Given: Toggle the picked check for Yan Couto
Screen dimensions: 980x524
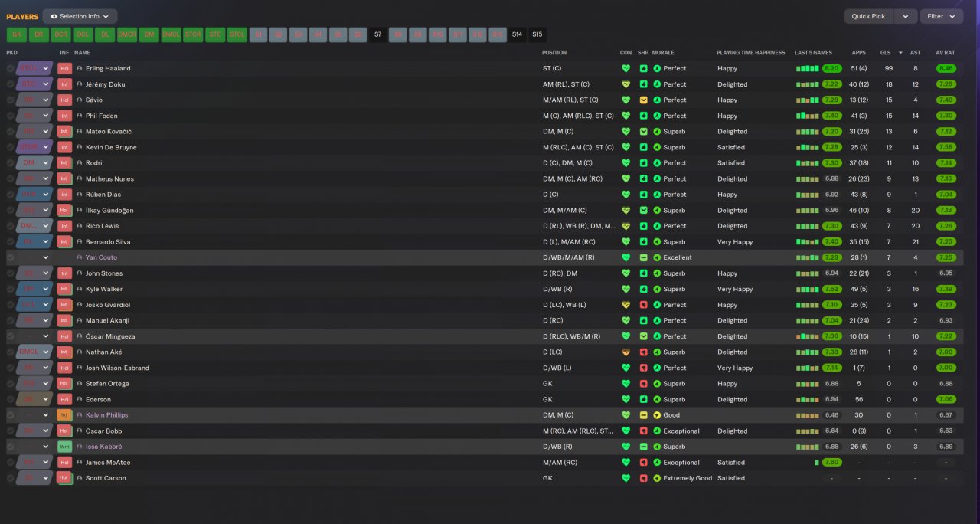Looking at the screenshot, I should (x=11, y=257).
